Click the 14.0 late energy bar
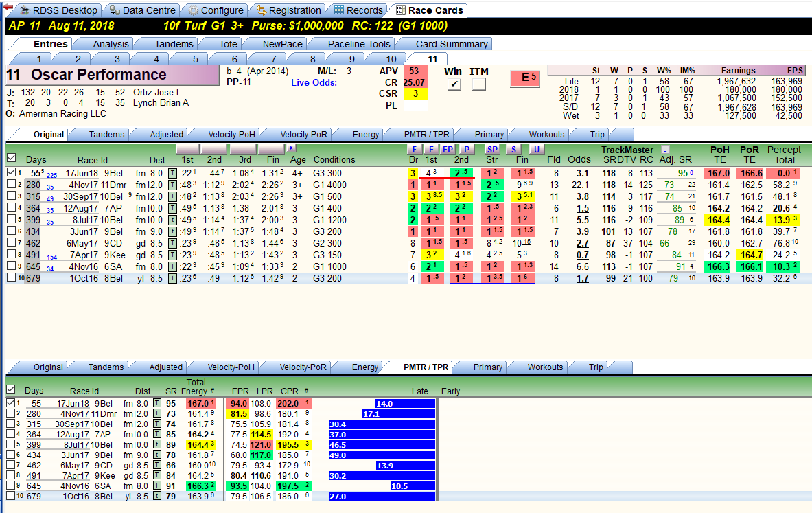Screen dimensions: 812x513 [x=405, y=404]
